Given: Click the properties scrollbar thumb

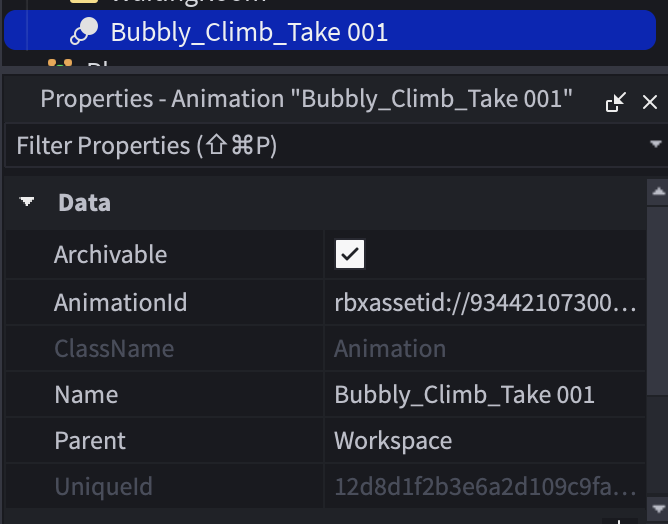Looking at the screenshot, I should [658, 301].
